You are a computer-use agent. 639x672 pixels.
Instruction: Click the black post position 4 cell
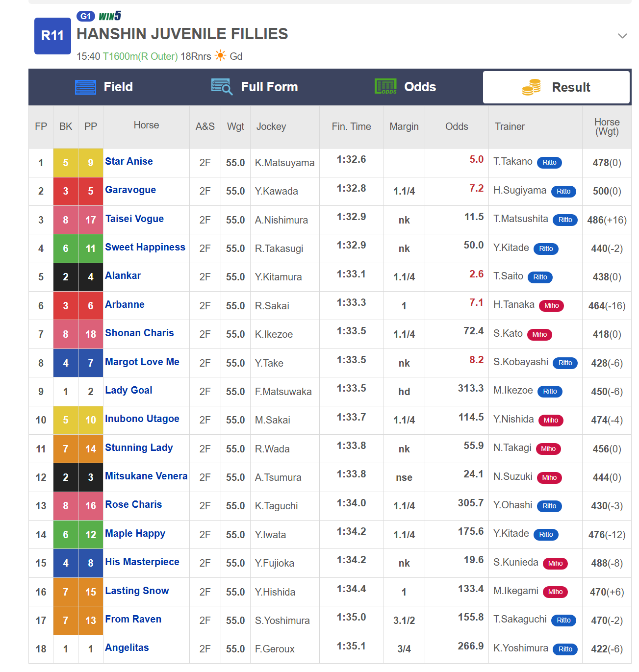(x=91, y=277)
